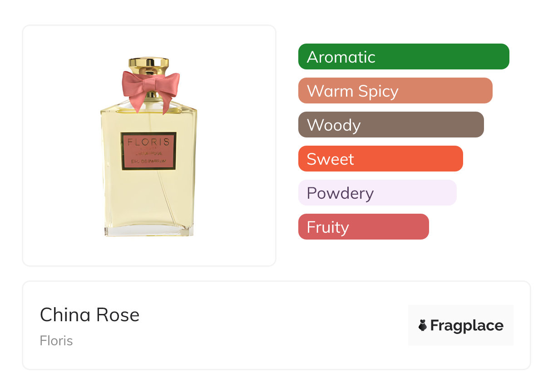Viewport: 553px width, 392px height.
Task: Click the pink Floris label on the bottle
Action: point(148,152)
